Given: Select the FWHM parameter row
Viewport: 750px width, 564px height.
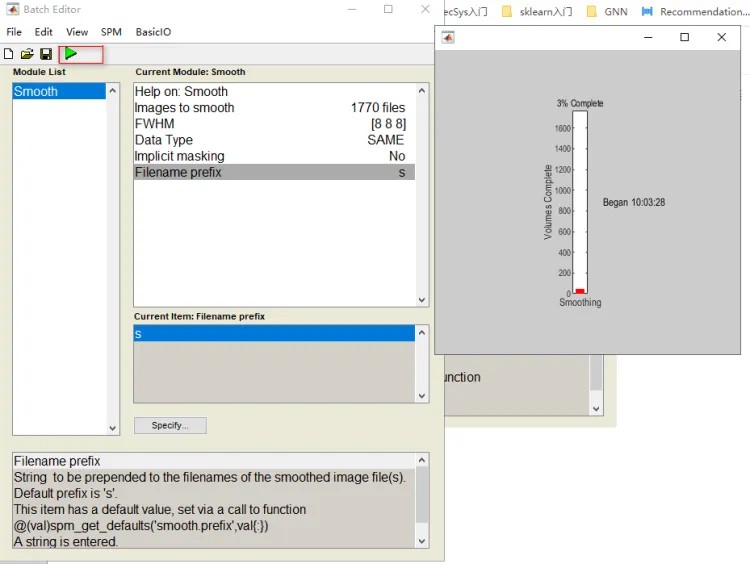Looking at the screenshot, I should tap(270, 124).
